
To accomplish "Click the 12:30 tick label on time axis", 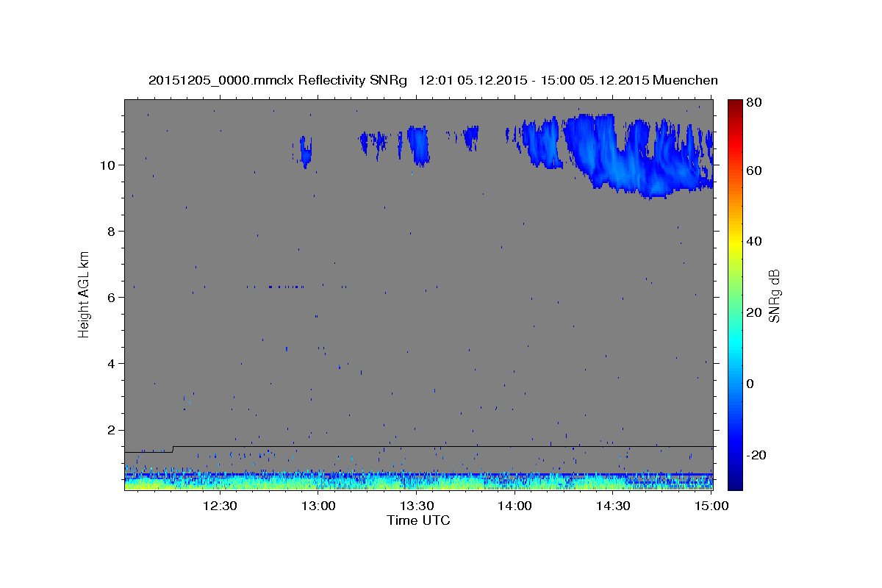I will click(219, 506).
